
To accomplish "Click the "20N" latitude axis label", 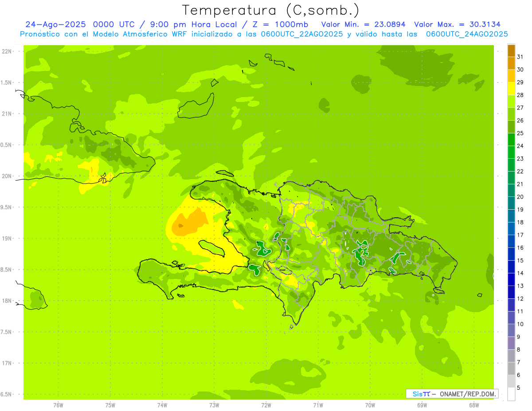I will tap(7, 176).
